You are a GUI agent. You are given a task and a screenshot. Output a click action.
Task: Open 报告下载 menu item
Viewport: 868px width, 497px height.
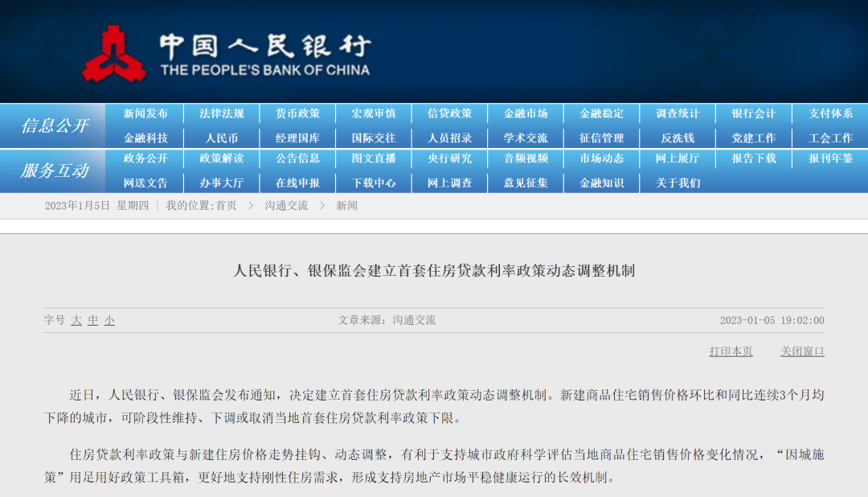(753, 158)
